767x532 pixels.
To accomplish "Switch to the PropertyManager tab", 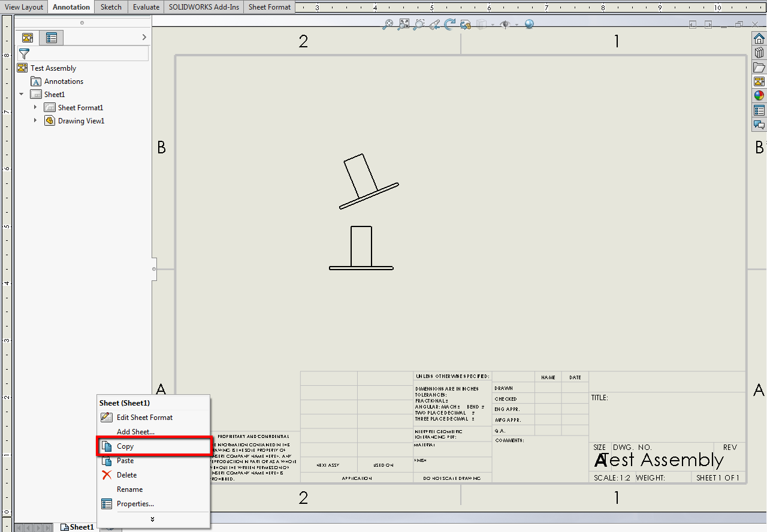I will (52, 38).
